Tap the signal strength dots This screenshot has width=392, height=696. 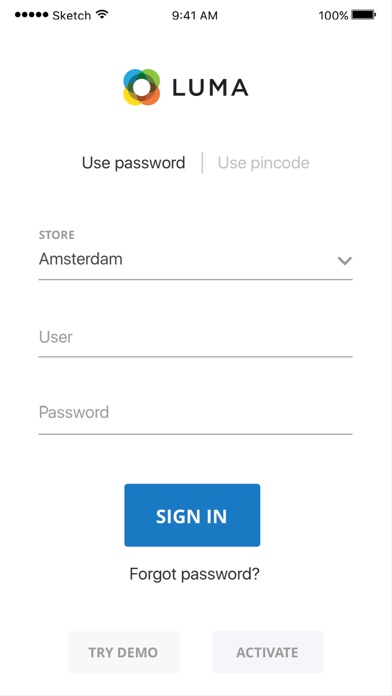(x=32, y=15)
